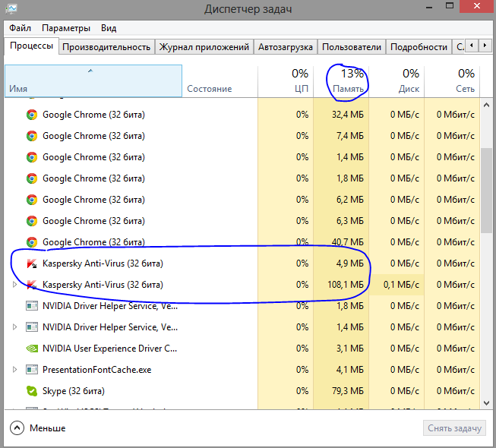Click the 0,1 МБ/с disk value

(401, 285)
